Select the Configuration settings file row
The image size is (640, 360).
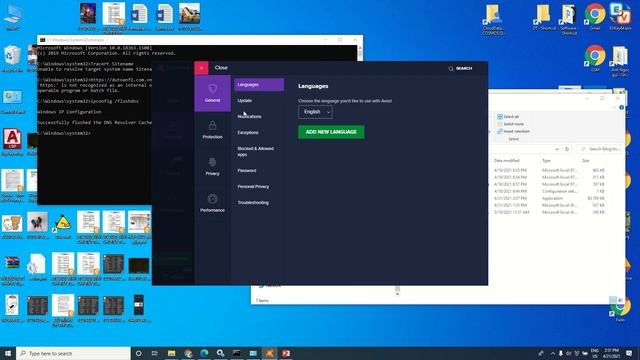tap(549, 191)
